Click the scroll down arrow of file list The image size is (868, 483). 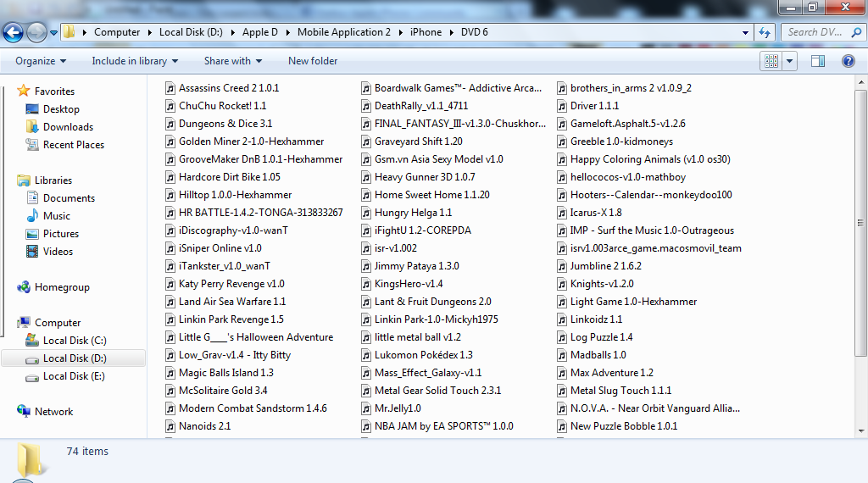(861, 430)
